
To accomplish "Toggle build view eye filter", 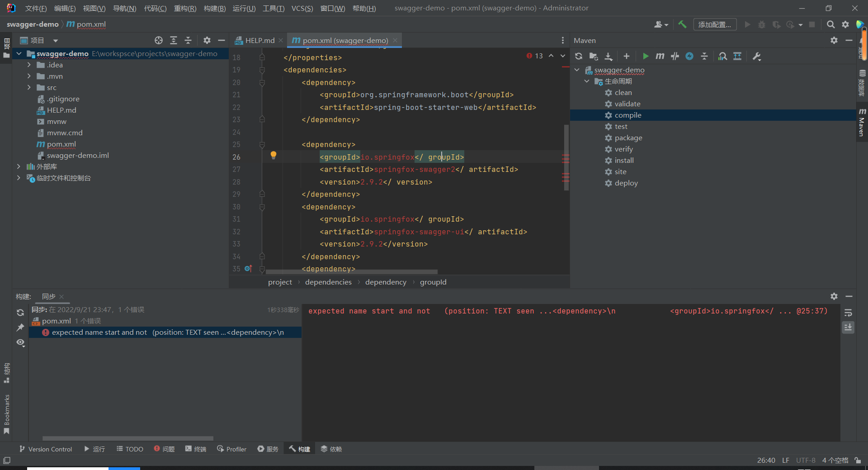I will [20, 342].
